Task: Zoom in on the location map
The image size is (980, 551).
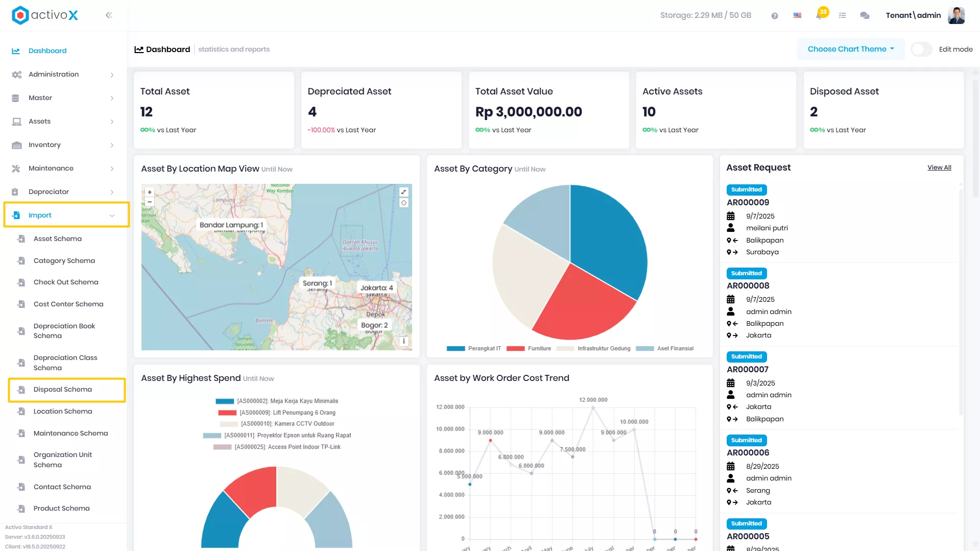Action: (150, 193)
